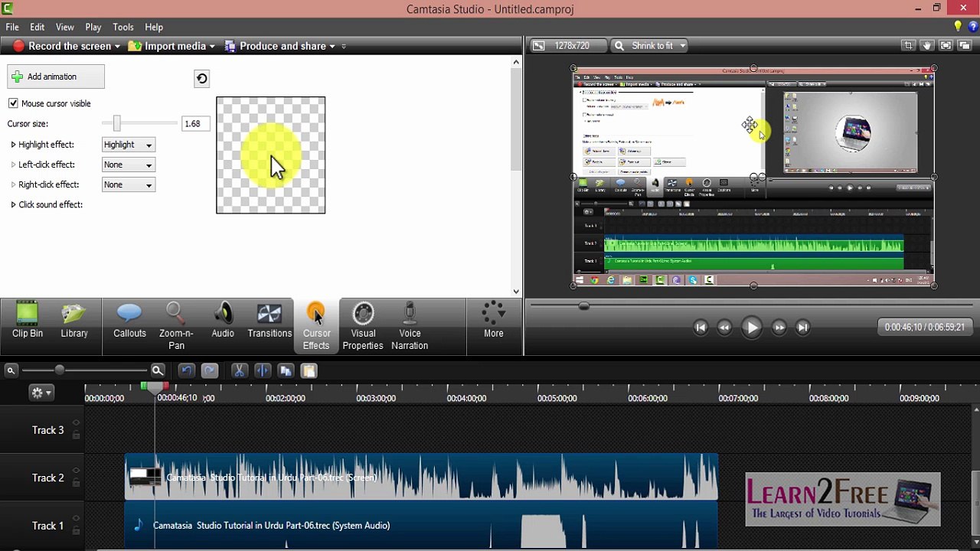Click Import media button
This screenshot has height=551, width=980.
168,46
